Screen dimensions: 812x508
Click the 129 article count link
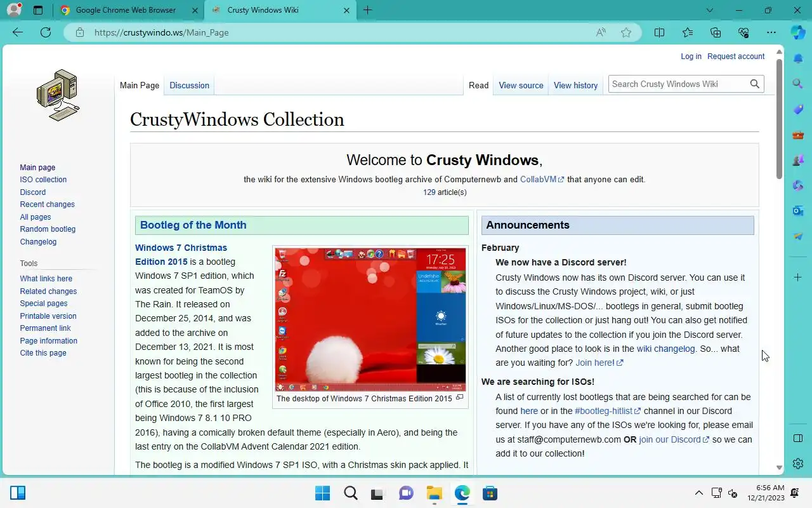tap(429, 192)
